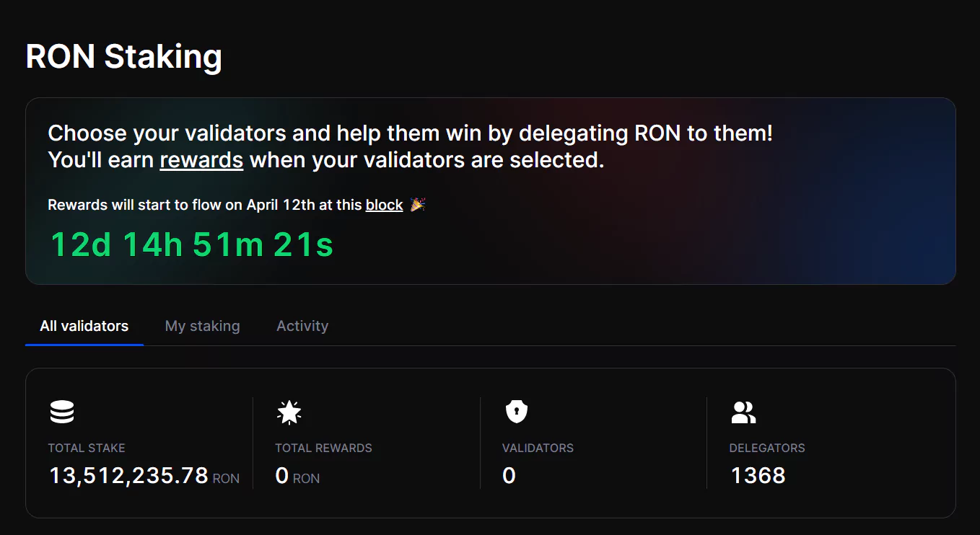
Task: Open the rewards link
Action: [201, 159]
